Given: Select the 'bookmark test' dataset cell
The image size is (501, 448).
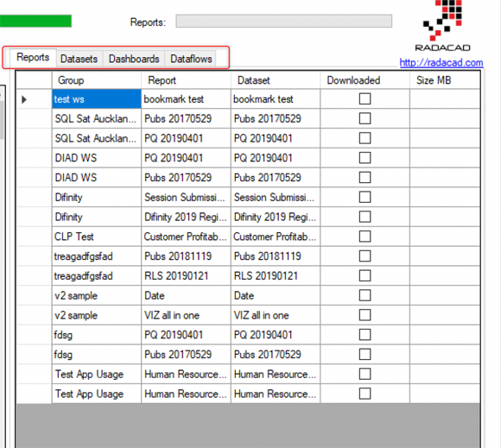Looking at the screenshot, I should click(276, 99).
